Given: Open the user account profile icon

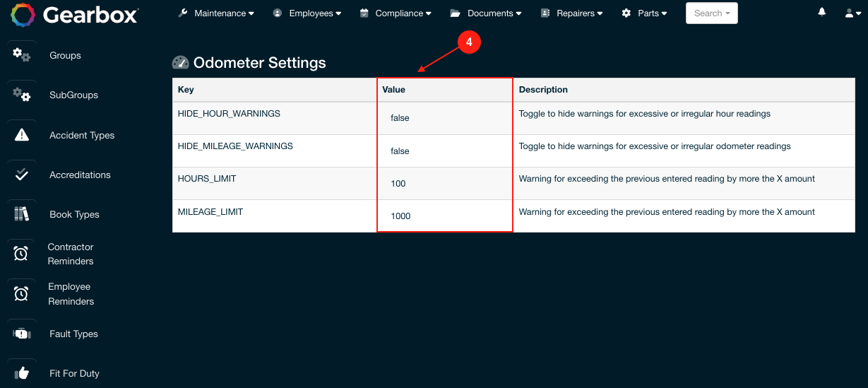Looking at the screenshot, I should coord(852,13).
